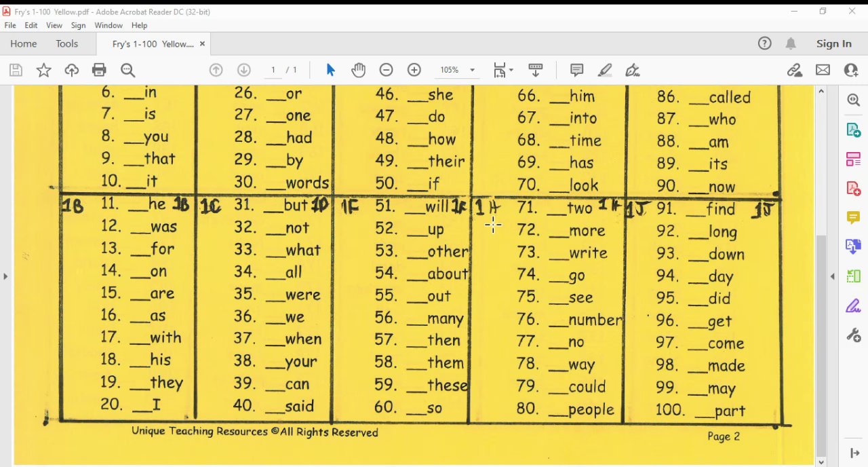Open the search magnifier in right pane
The height and width of the screenshot is (467, 868).
pos(853,100)
